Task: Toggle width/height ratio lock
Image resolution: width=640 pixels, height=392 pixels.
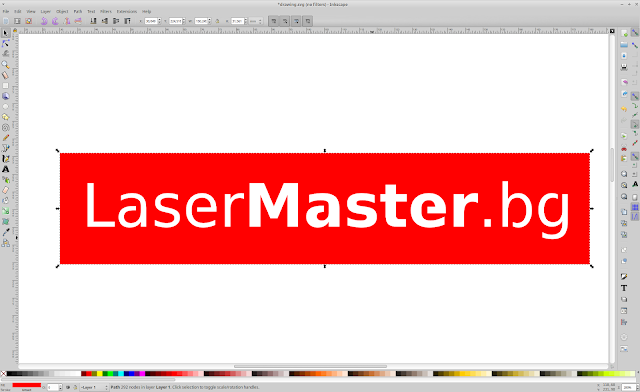Action: coord(217,21)
